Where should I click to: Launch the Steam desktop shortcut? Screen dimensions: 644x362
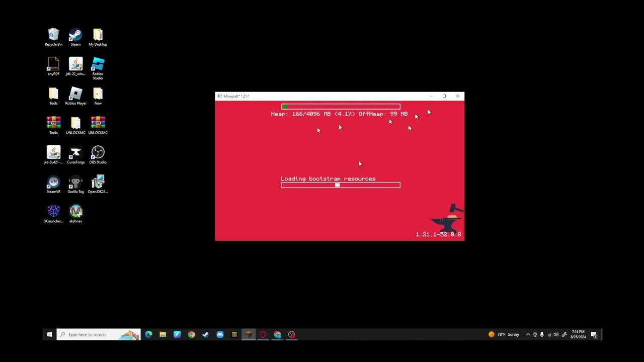click(x=75, y=37)
